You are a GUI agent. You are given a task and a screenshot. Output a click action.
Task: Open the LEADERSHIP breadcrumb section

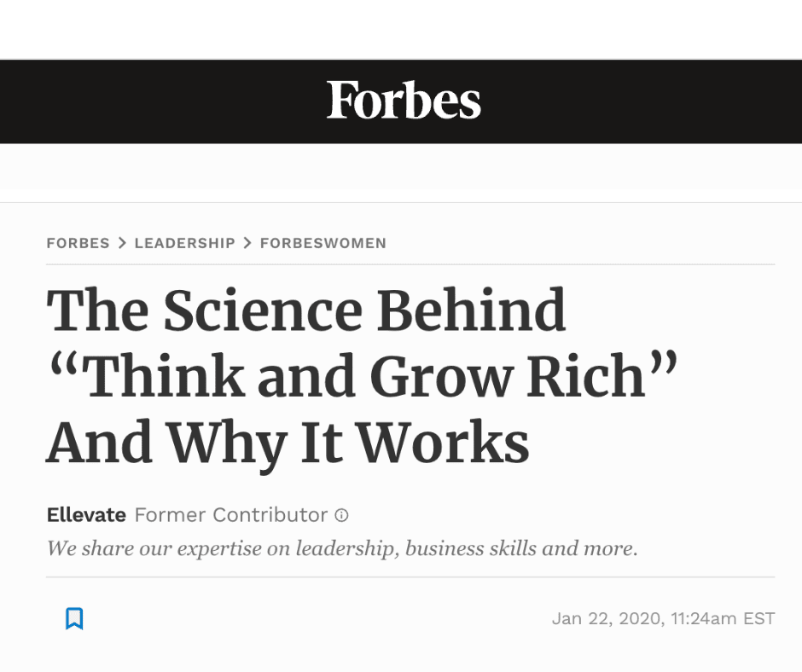pos(184,243)
